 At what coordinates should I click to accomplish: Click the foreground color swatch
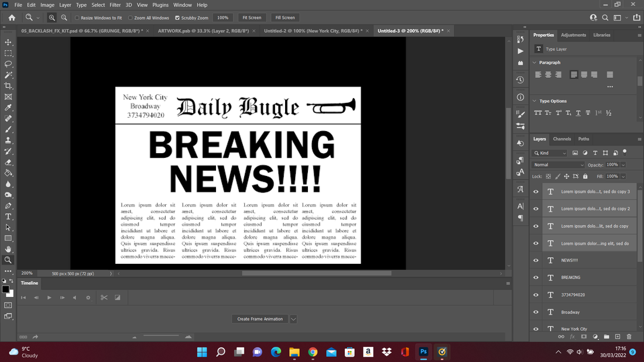pyautogui.click(x=5, y=289)
